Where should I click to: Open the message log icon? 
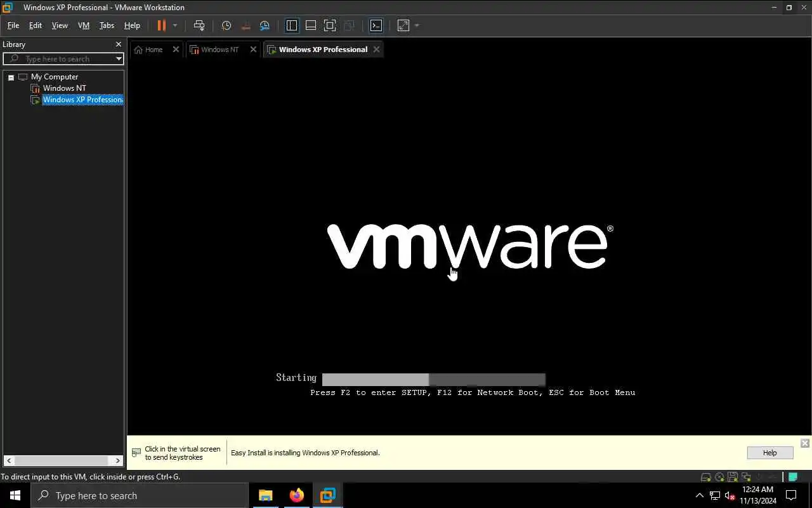(793, 477)
